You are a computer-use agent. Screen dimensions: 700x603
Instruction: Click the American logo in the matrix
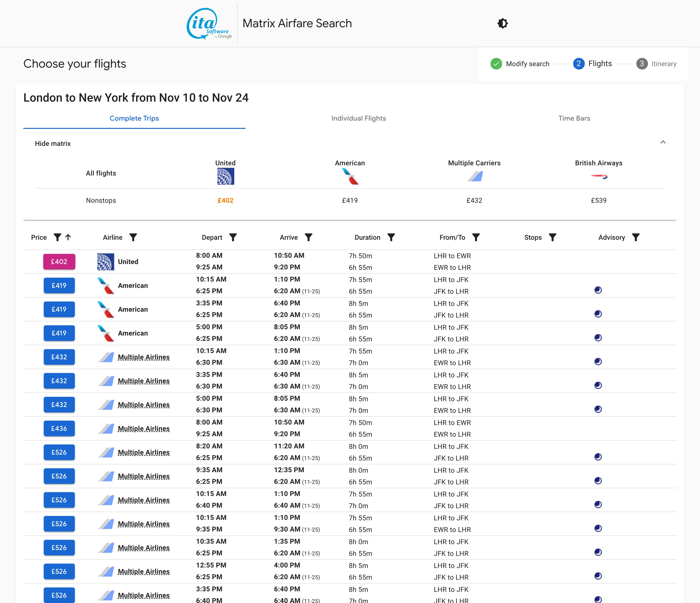click(350, 177)
